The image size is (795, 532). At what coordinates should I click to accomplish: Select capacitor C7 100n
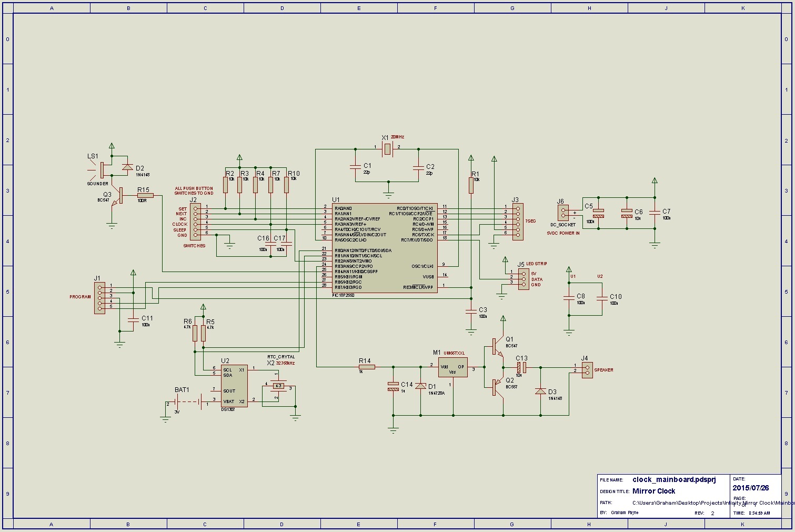tap(654, 213)
